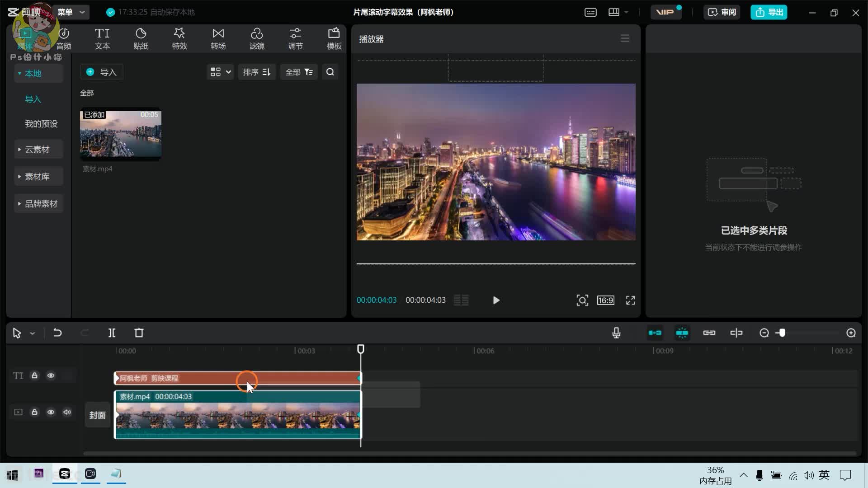The height and width of the screenshot is (488, 868).
Task: Open the taskbar volume icon
Action: 808,475
